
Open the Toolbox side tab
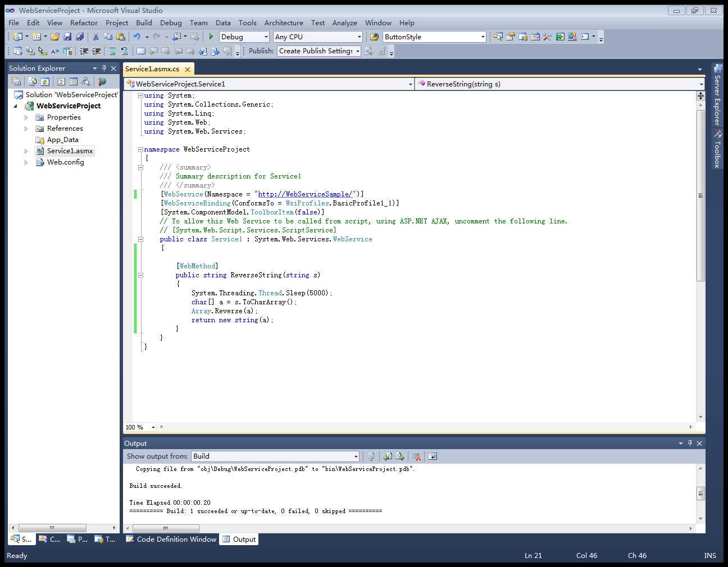[x=717, y=149]
